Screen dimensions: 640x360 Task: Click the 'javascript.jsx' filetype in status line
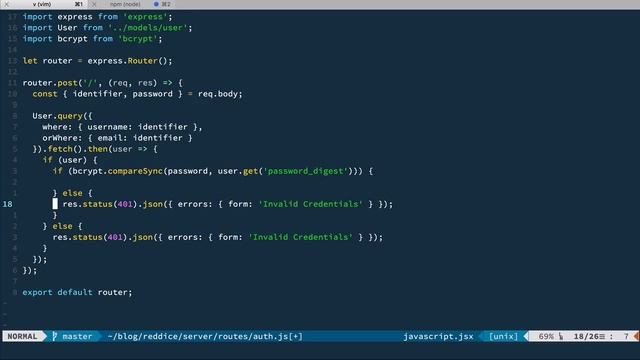coord(438,336)
